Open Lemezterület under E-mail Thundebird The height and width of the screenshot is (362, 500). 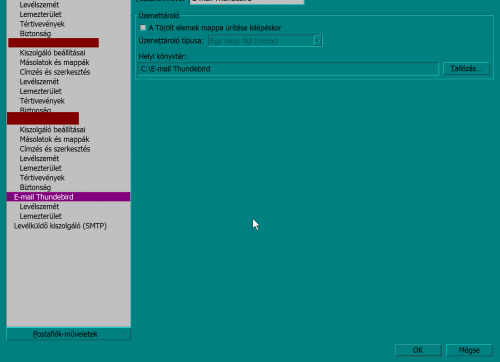pos(41,216)
